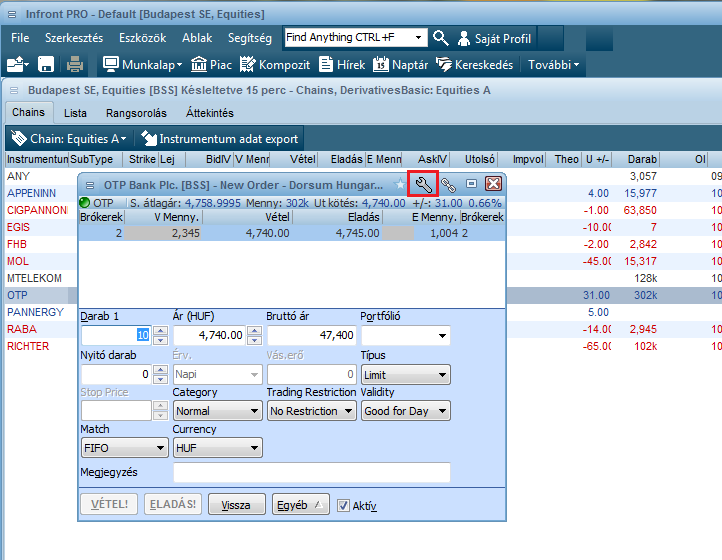Viewport: 722px width, 560px height.
Task: Decrease Darab quantity with down arrow
Action: pyautogui.click(x=160, y=340)
